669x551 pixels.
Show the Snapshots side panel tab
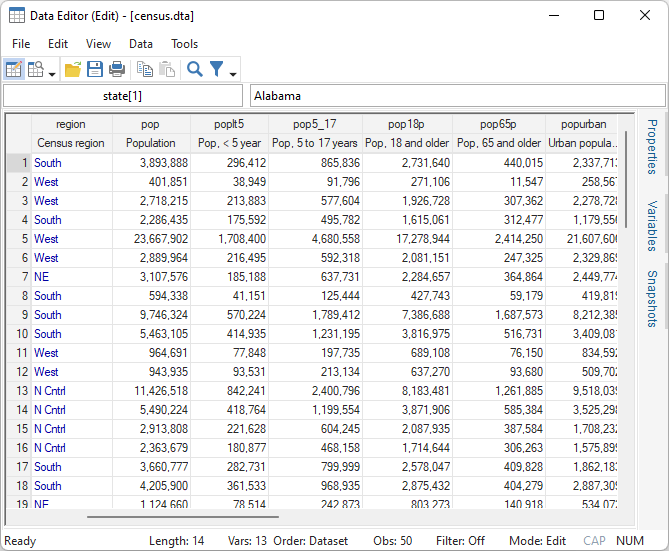click(x=652, y=299)
